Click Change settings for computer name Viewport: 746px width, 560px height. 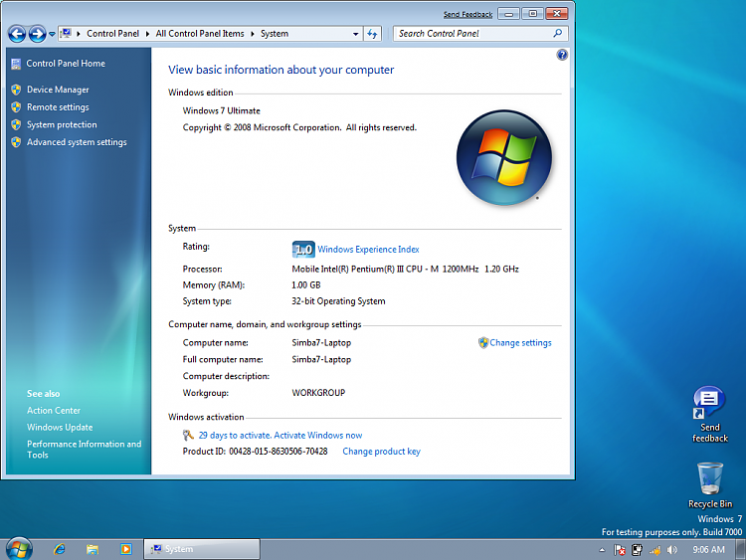pyautogui.click(x=520, y=342)
